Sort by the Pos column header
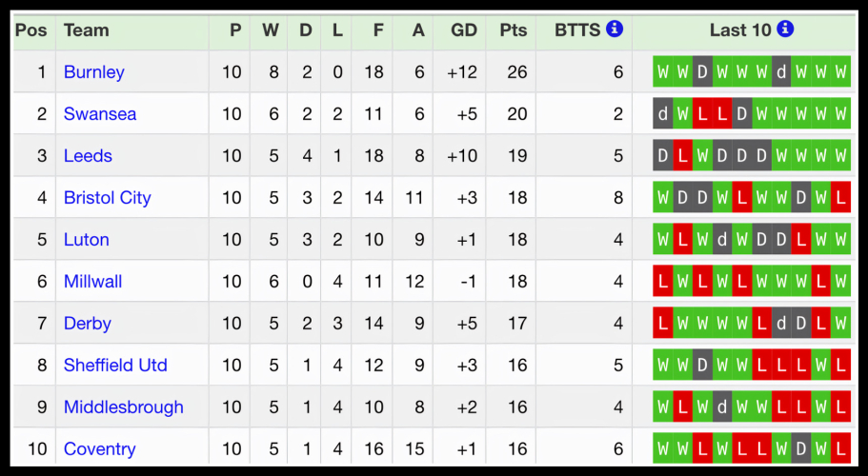Image resolution: width=868 pixels, height=476 pixels. [30, 30]
